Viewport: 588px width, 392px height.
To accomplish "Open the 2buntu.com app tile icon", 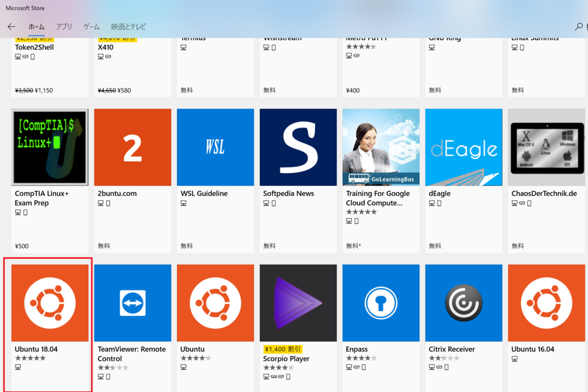I will (133, 148).
